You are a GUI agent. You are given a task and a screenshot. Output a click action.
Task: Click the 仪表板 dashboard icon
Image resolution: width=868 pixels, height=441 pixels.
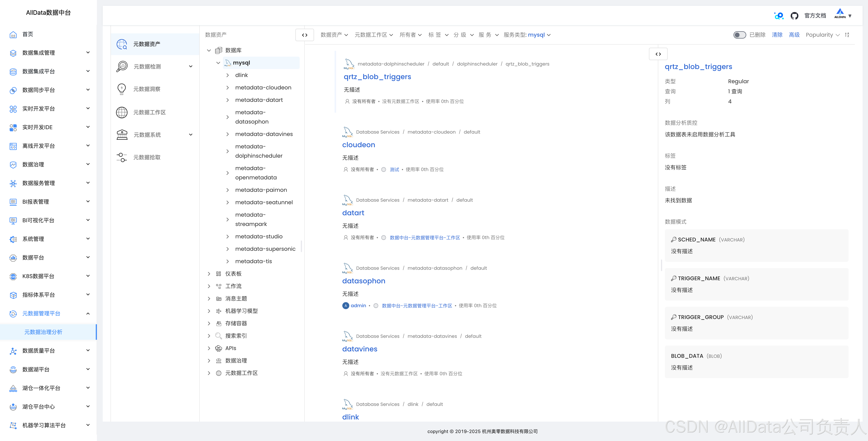pyautogui.click(x=219, y=274)
